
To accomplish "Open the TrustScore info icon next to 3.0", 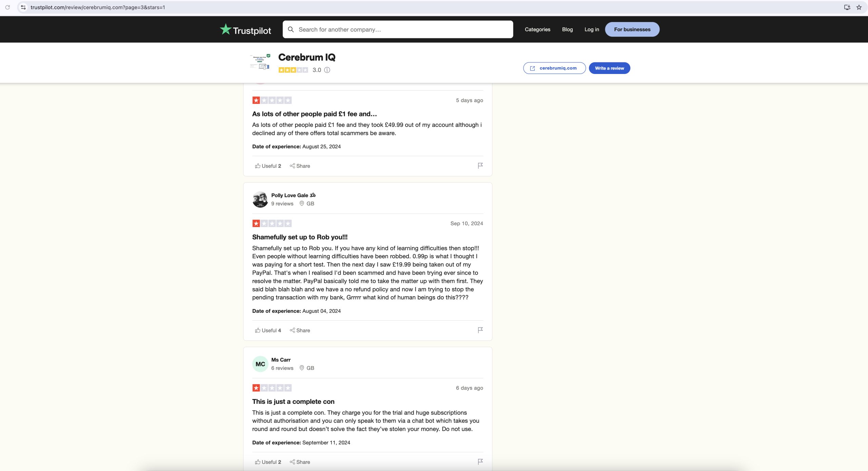I will [327, 70].
